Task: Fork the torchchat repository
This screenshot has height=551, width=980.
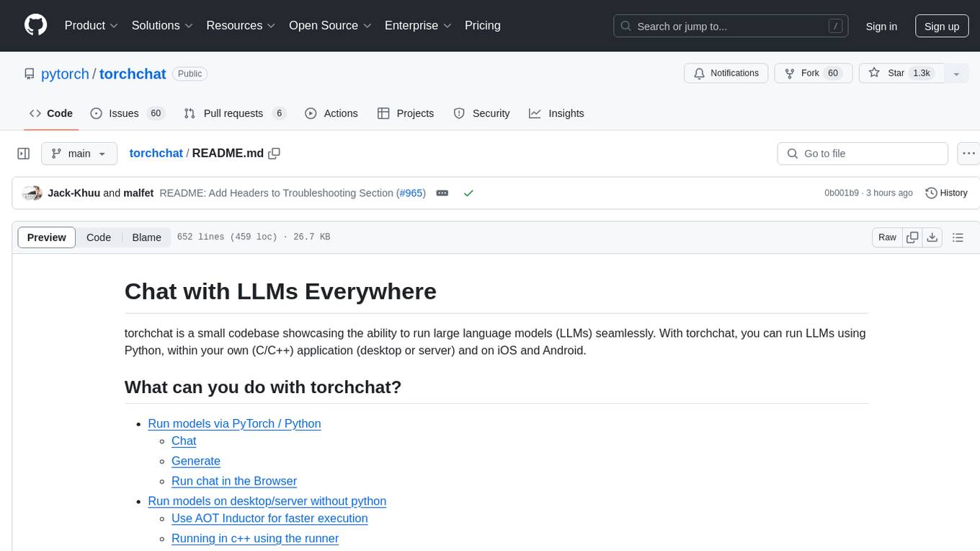Action: pyautogui.click(x=813, y=74)
